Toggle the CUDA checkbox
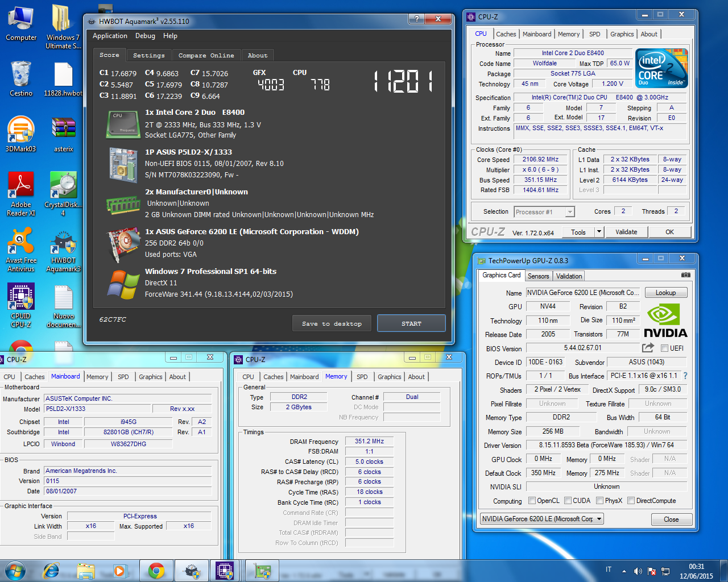This screenshot has height=582, width=728. (x=568, y=501)
